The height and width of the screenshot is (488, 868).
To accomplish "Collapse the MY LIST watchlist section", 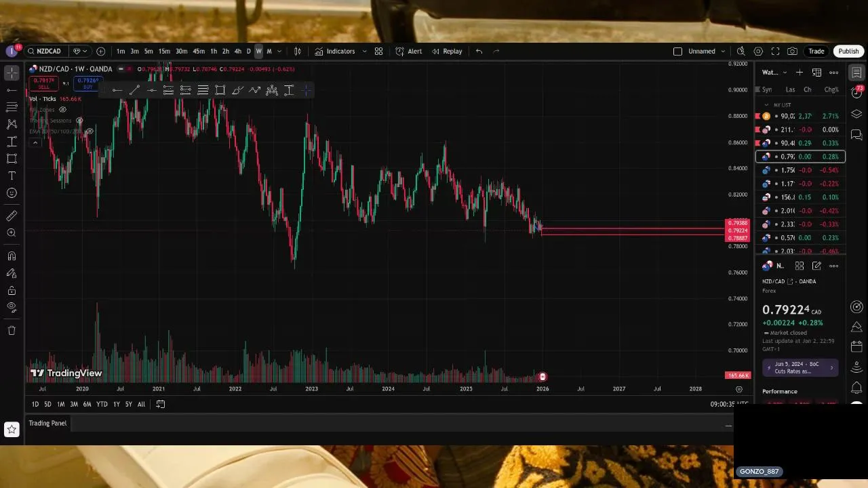I will 766,105.
